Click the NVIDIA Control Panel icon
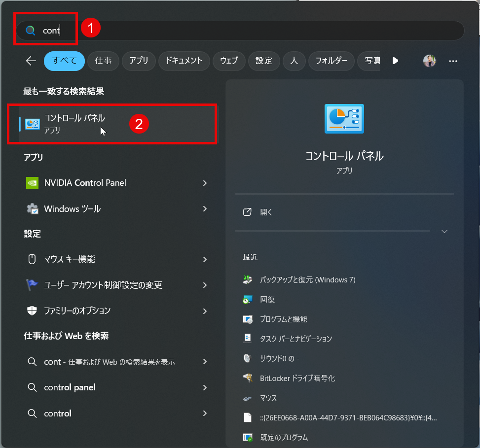The width and height of the screenshot is (480, 448). (32, 183)
